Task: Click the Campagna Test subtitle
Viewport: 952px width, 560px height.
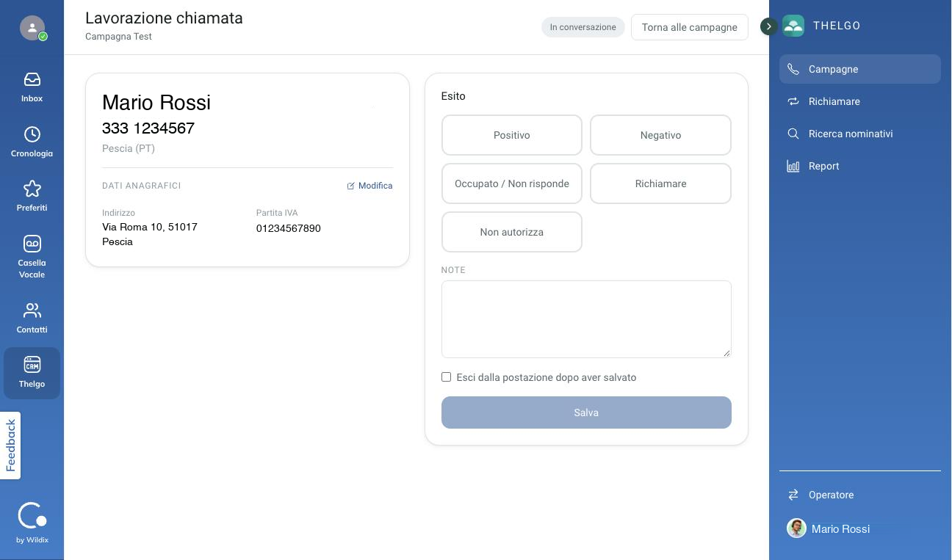Action: [118, 36]
